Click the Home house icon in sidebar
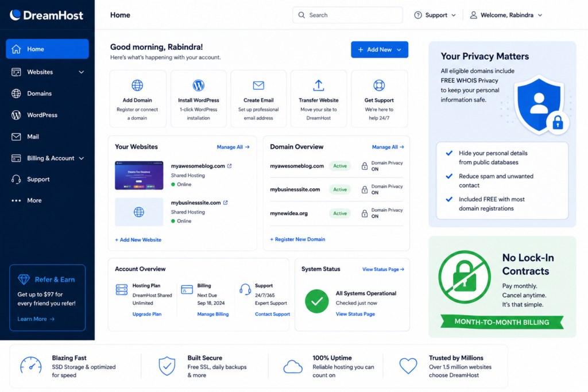This screenshot has width=588, height=392. [x=16, y=49]
